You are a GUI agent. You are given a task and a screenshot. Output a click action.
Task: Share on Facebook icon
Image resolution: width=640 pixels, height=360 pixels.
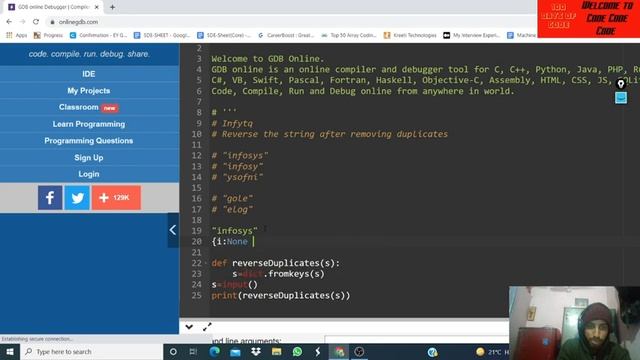point(50,198)
